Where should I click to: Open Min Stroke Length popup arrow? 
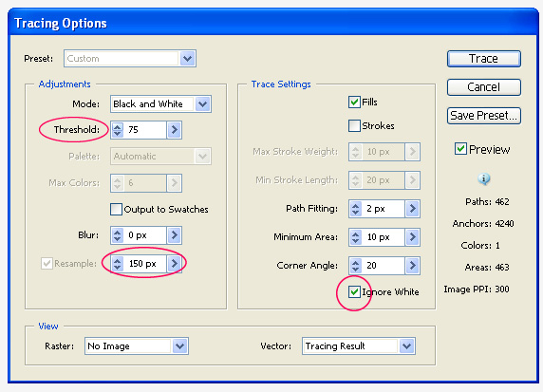point(412,180)
